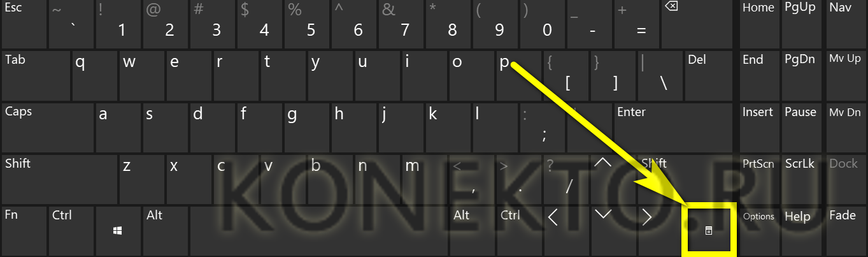Image resolution: width=868 pixels, height=257 pixels.
Task: Tap the Windows logo key
Action: click(x=118, y=230)
